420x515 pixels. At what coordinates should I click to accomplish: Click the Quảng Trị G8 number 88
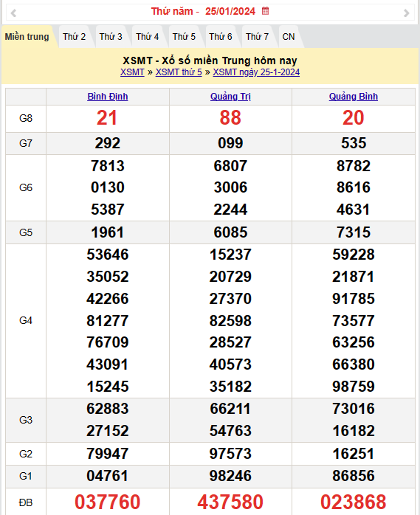[230, 118]
